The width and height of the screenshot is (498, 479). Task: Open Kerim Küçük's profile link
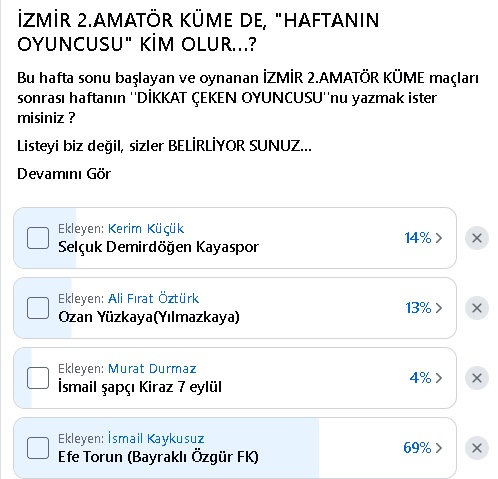pos(146,229)
